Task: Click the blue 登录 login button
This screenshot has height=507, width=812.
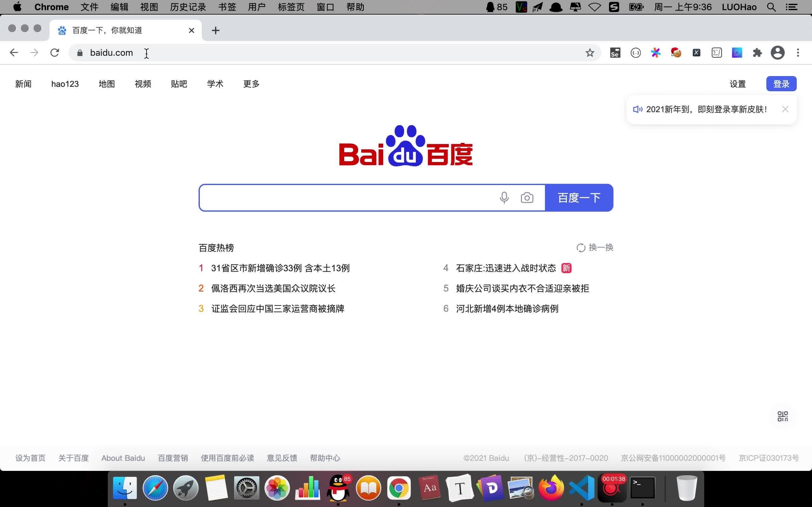Action: point(781,84)
